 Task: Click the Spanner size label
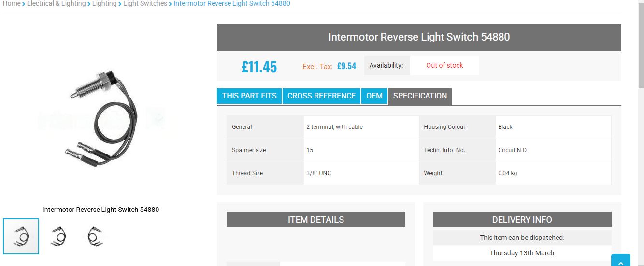tap(249, 150)
